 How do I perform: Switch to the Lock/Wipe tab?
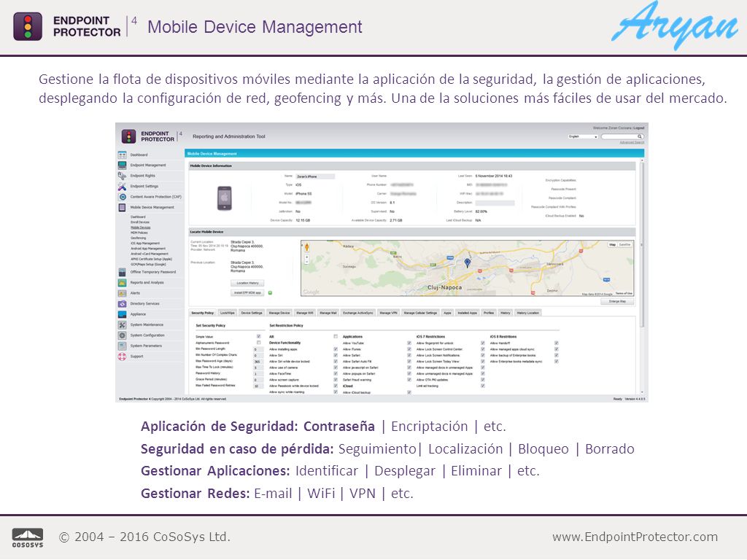click(228, 313)
